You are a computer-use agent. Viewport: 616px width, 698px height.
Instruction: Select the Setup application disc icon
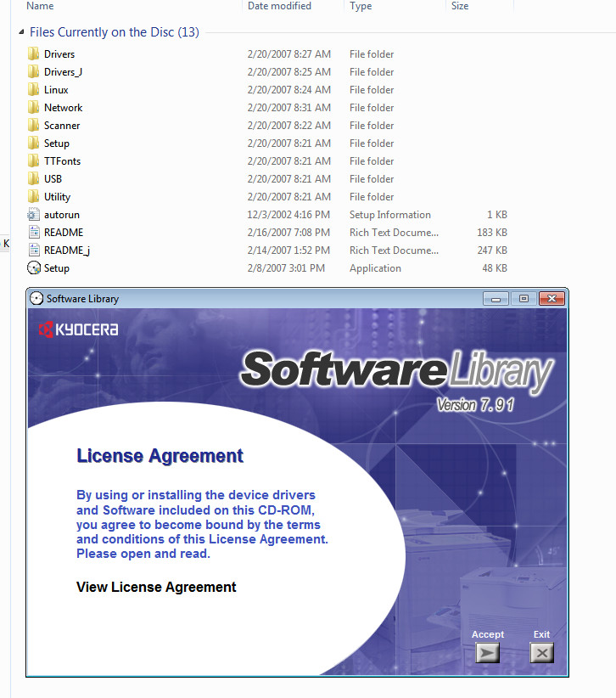click(x=34, y=268)
